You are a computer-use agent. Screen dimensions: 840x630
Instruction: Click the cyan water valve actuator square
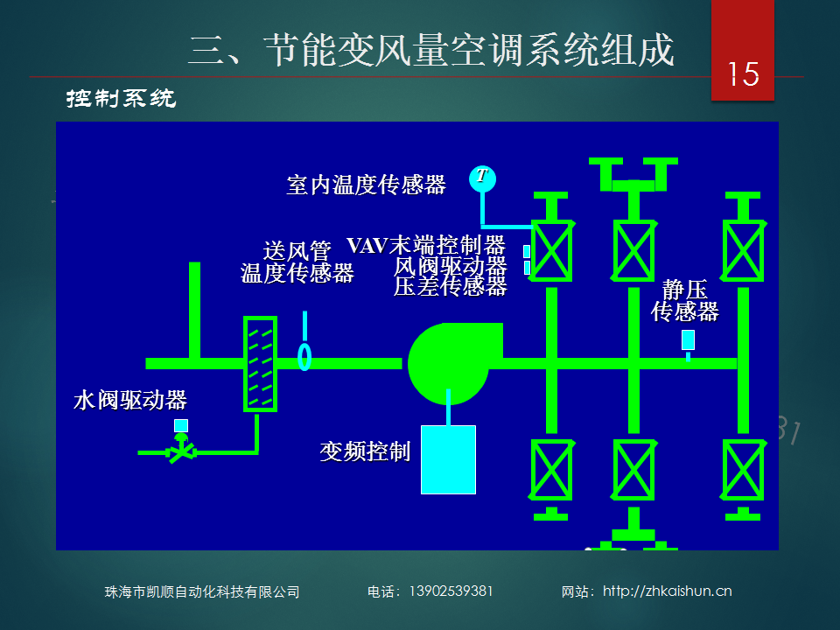point(181,426)
